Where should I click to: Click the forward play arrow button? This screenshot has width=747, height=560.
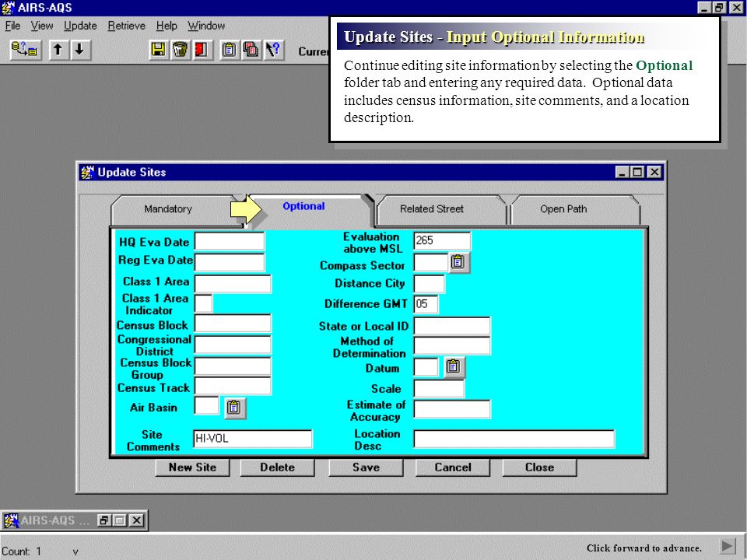tap(727, 546)
